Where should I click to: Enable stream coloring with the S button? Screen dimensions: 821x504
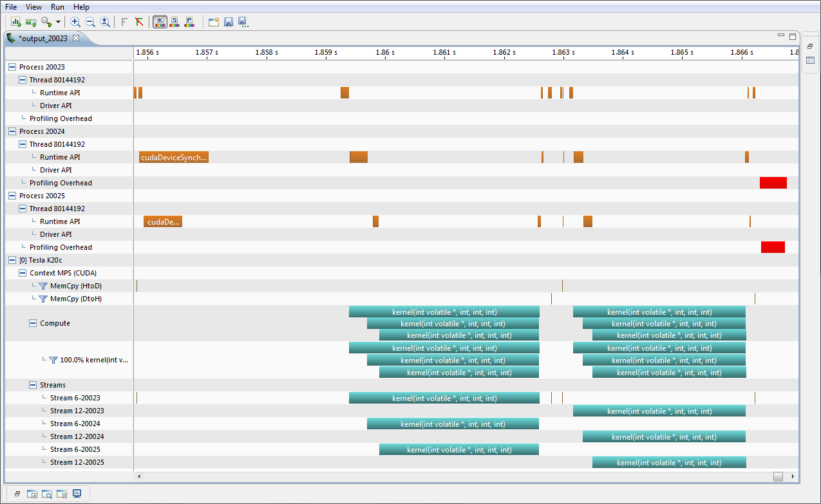pos(175,21)
